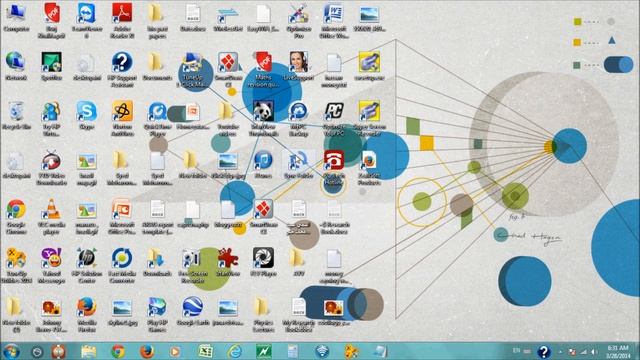Open the LiveSupport shortcut with woman photo
This screenshot has width=640, height=360.
coord(299,66)
